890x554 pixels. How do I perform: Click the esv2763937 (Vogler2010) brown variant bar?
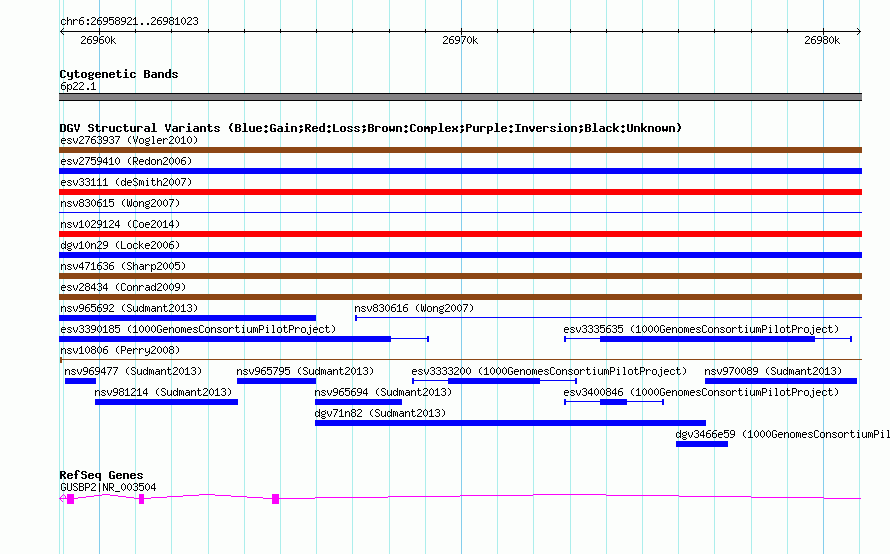click(x=460, y=150)
